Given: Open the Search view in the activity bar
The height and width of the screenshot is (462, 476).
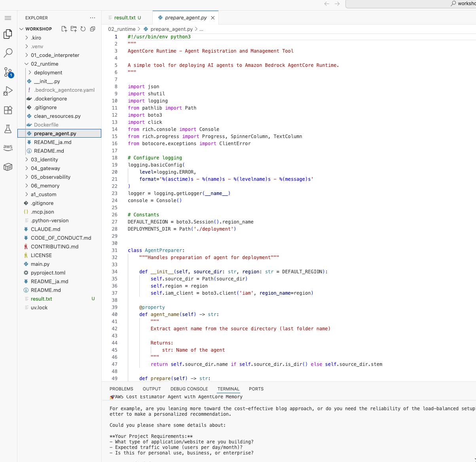Looking at the screenshot, I should point(8,53).
